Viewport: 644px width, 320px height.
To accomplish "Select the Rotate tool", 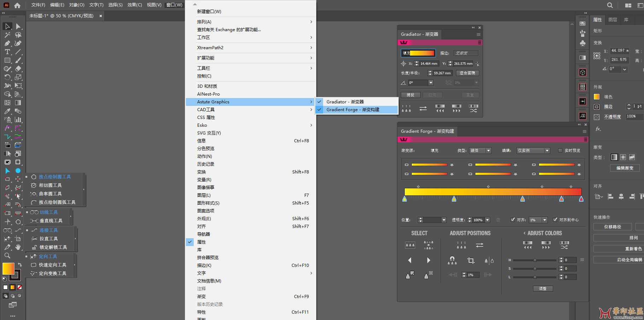I will pyautogui.click(x=7, y=77).
